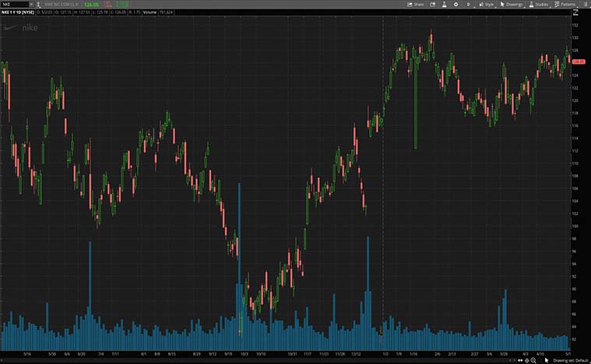The image size is (591, 364).
Task: Click the 3/20 date axis label
Action: 504,354
